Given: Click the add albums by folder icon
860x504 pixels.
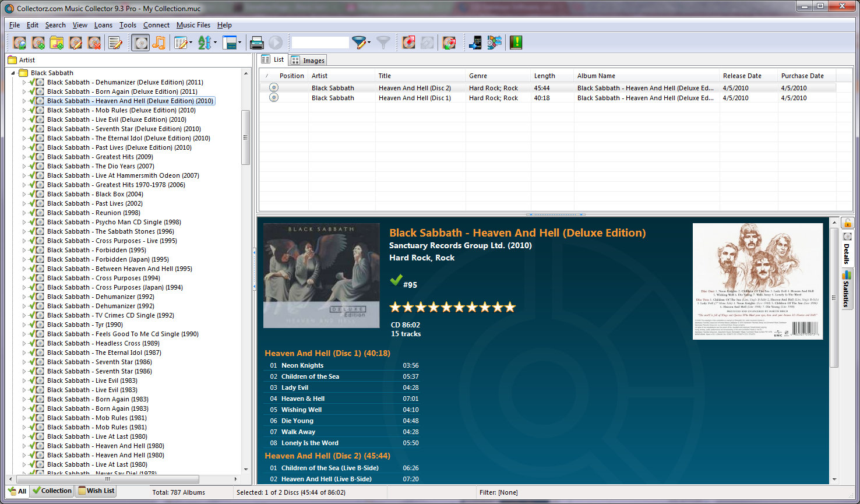Looking at the screenshot, I should pos(57,43).
